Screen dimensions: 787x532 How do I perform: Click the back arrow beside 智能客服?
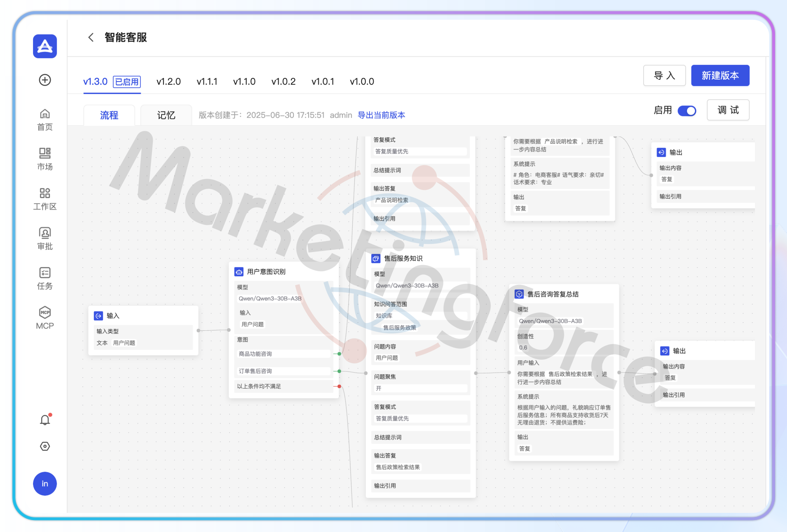91,37
